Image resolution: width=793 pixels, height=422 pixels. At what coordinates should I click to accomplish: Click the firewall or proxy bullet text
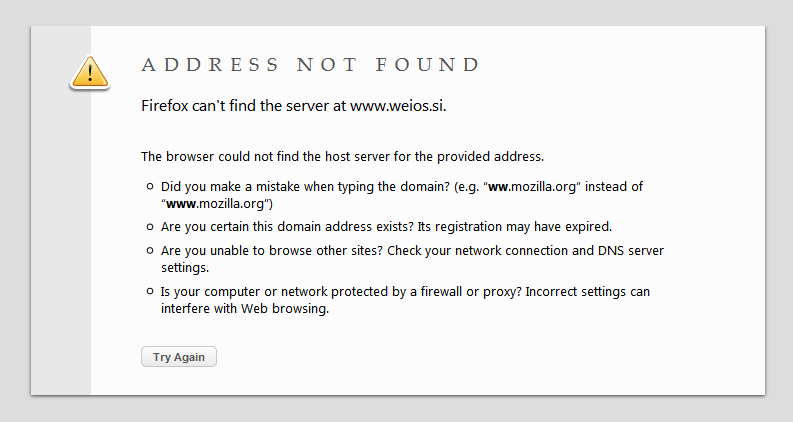pos(405,300)
